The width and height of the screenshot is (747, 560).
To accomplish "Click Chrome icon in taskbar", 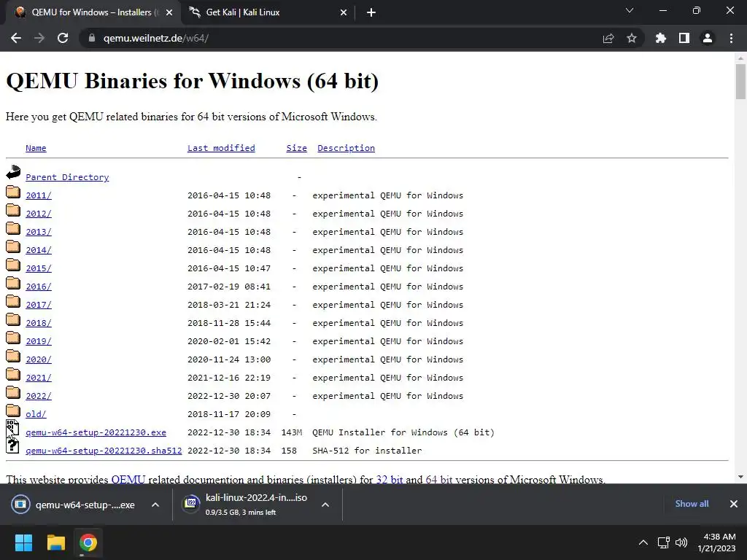I will (x=88, y=542).
